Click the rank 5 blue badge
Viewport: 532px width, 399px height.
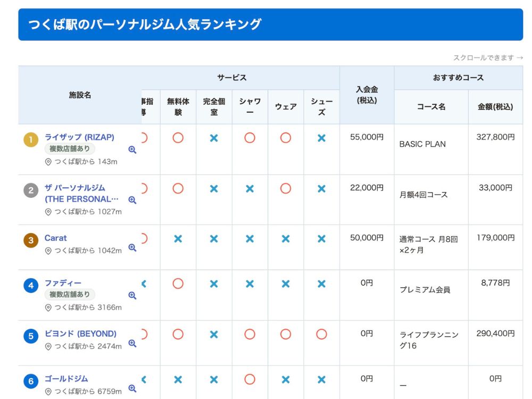[31, 336]
